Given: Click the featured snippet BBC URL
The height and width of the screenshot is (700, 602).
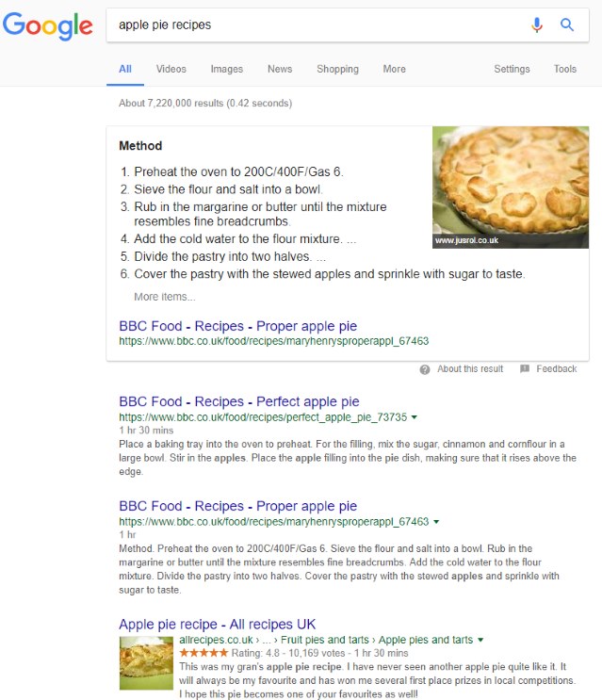Looking at the screenshot, I should [273, 341].
